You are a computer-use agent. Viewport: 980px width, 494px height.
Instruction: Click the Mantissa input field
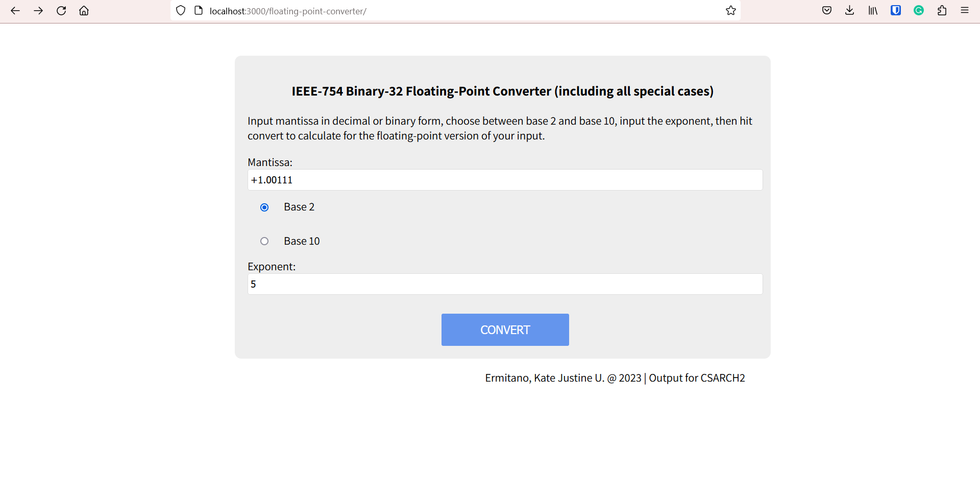click(504, 179)
